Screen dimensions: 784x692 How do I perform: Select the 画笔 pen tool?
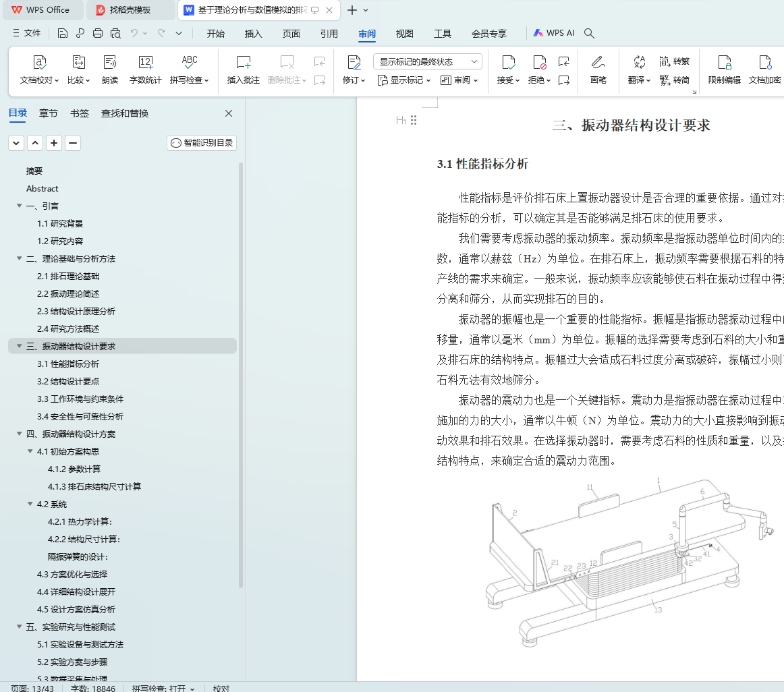pos(598,69)
